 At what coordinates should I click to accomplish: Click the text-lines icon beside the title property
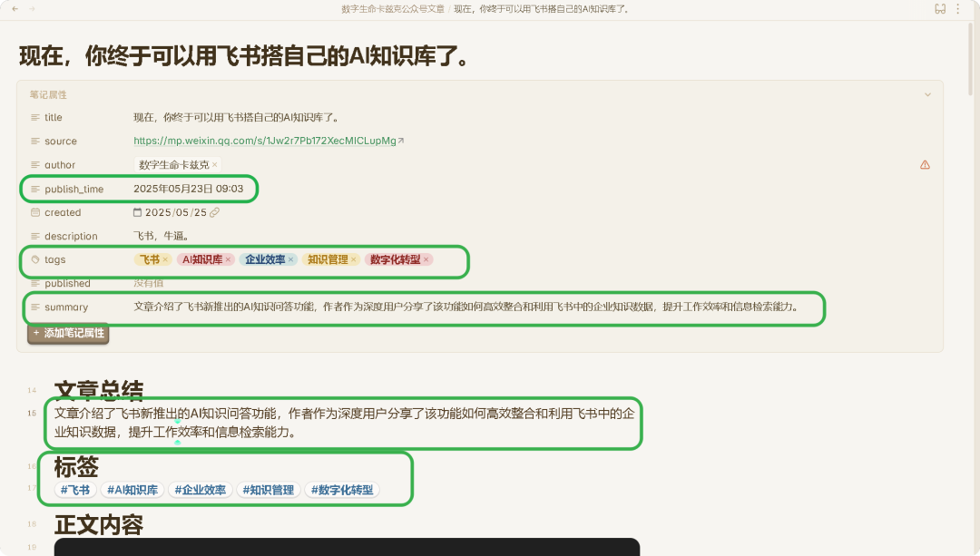tap(34, 118)
